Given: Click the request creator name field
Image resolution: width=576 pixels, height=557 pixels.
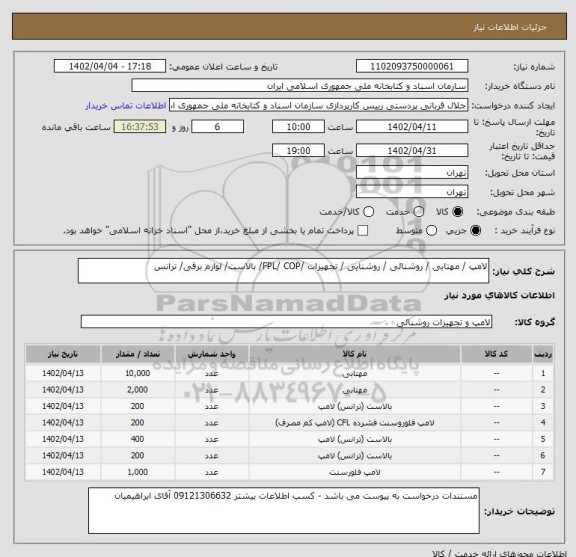Looking at the screenshot, I should tap(318, 106).
